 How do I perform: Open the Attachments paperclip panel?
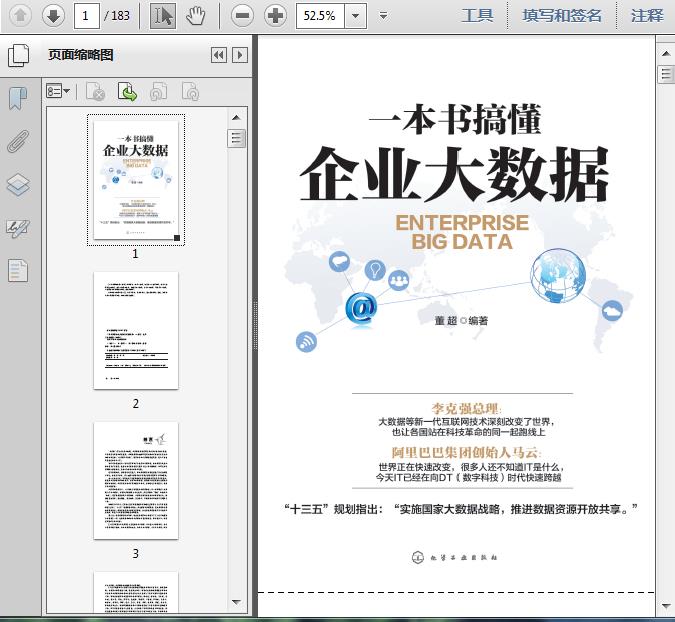tap(18, 141)
